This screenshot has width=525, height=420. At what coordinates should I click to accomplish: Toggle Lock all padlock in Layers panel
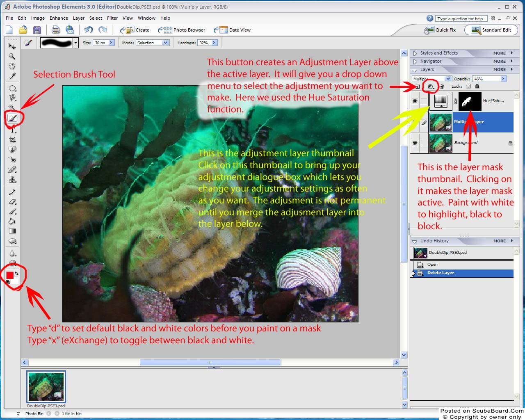[x=477, y=86]
